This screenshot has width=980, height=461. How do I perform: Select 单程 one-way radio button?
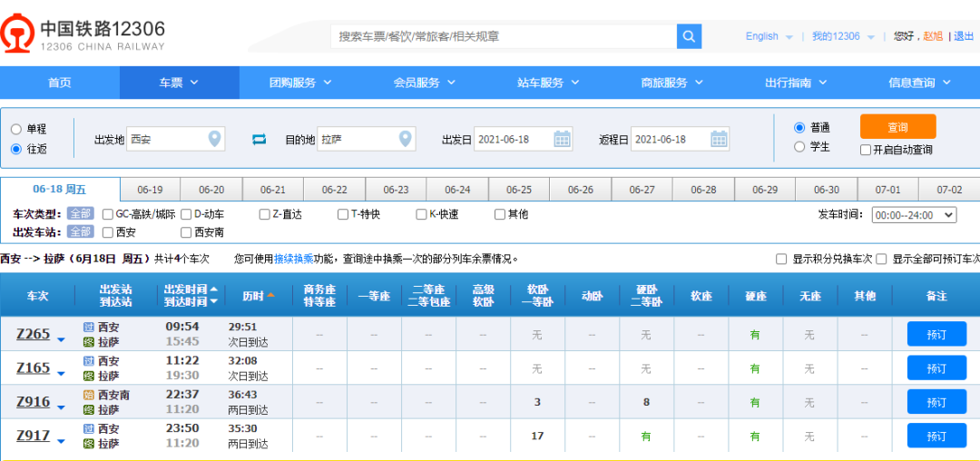16,129
